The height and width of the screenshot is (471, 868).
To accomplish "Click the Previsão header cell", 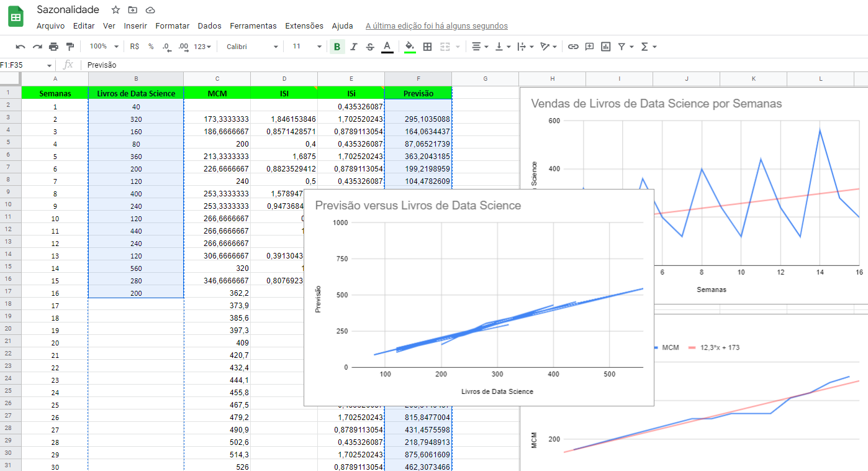I will click(x=418, y=93).
